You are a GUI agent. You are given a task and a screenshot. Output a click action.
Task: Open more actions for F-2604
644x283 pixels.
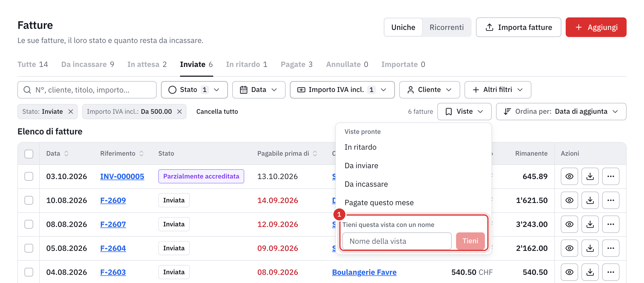coord(611,248)
